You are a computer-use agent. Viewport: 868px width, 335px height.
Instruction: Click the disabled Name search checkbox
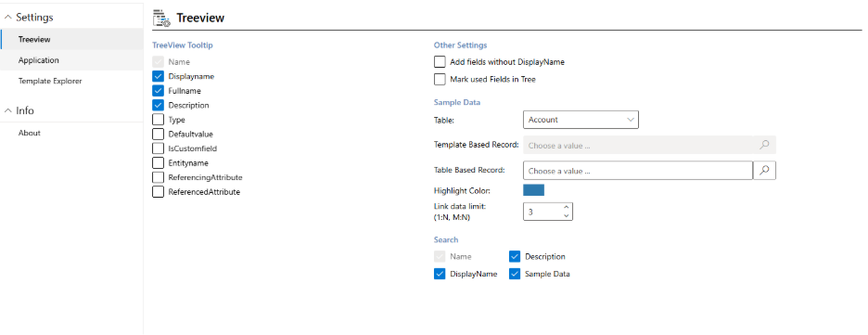(440, 256)
